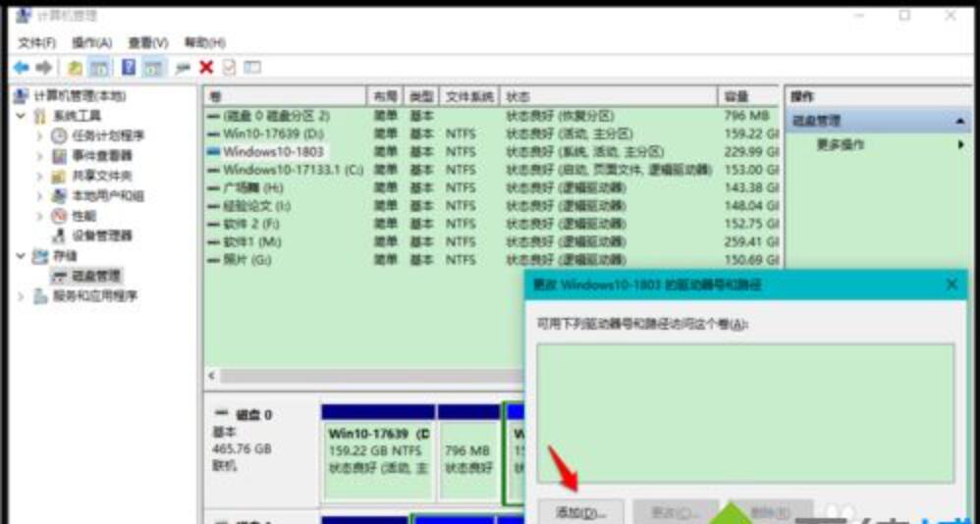This screenshot has height=524, width=980.
Task: Click the Computer Management title bar icon
Action: pos(24,15)
